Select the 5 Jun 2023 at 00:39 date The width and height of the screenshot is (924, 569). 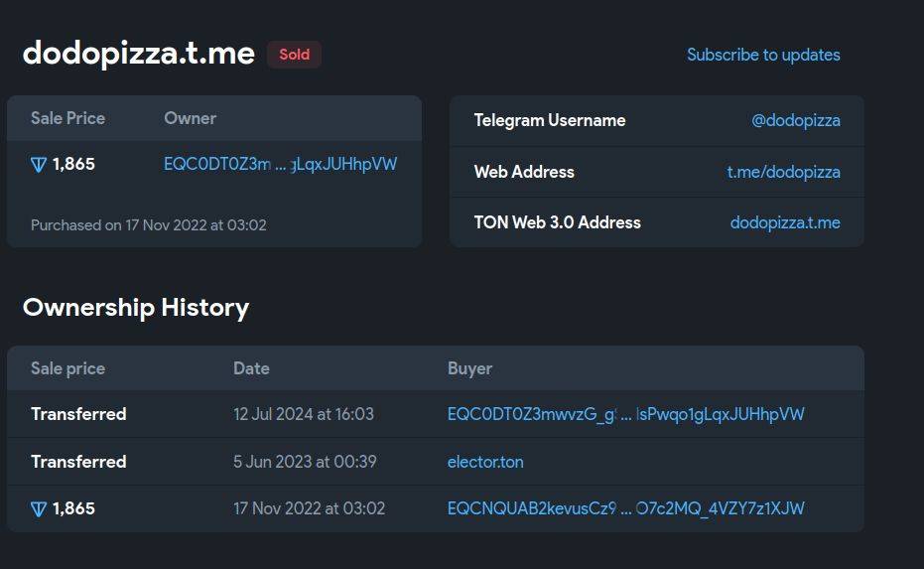click(304, 462)
